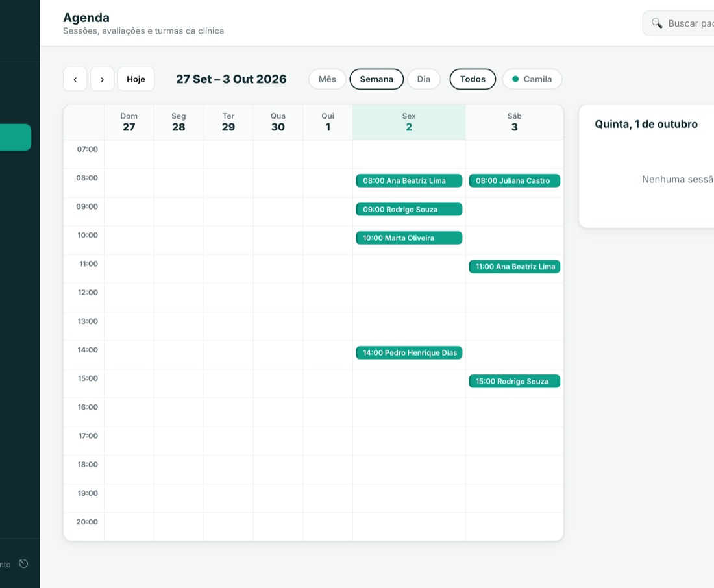This screenshot has width=714, height=588.
Task: Open 08:00 Juliana Castro session
Action: coord(515,181)
